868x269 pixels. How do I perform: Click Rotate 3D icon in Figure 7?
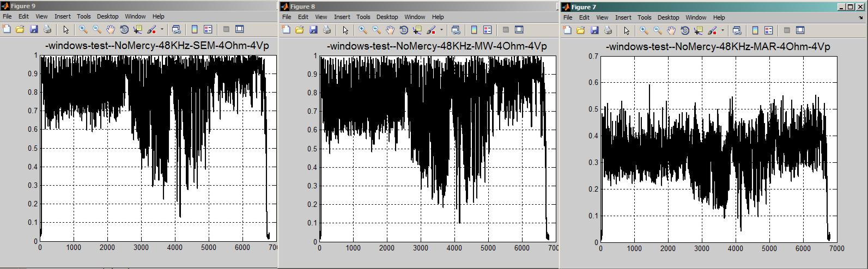pyautogui.click(x=685, y=30)
